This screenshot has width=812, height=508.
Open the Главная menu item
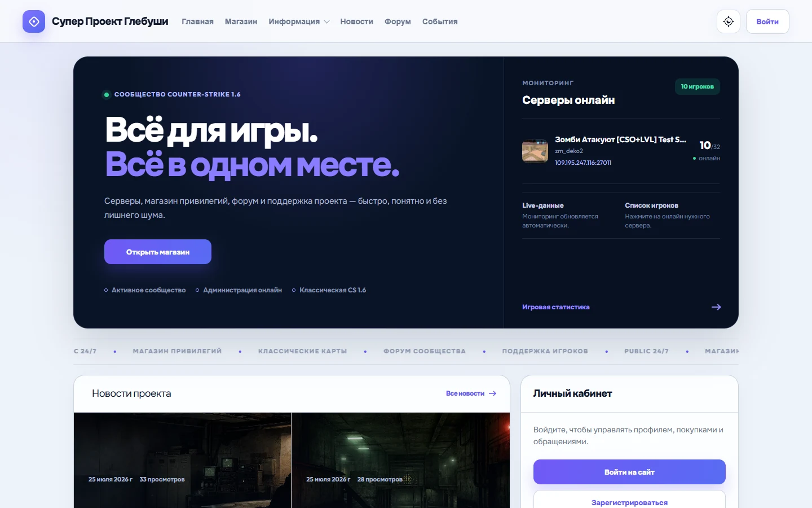click(x=197, y=21)
